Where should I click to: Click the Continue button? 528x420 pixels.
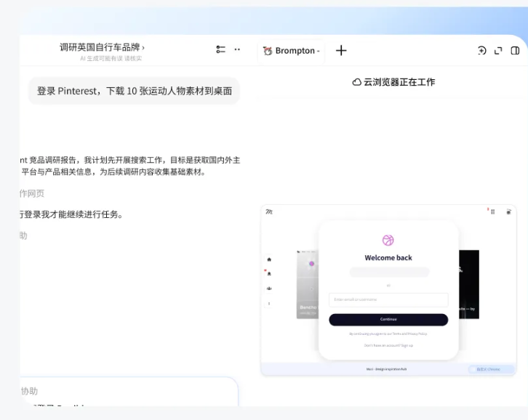(388, 320)
